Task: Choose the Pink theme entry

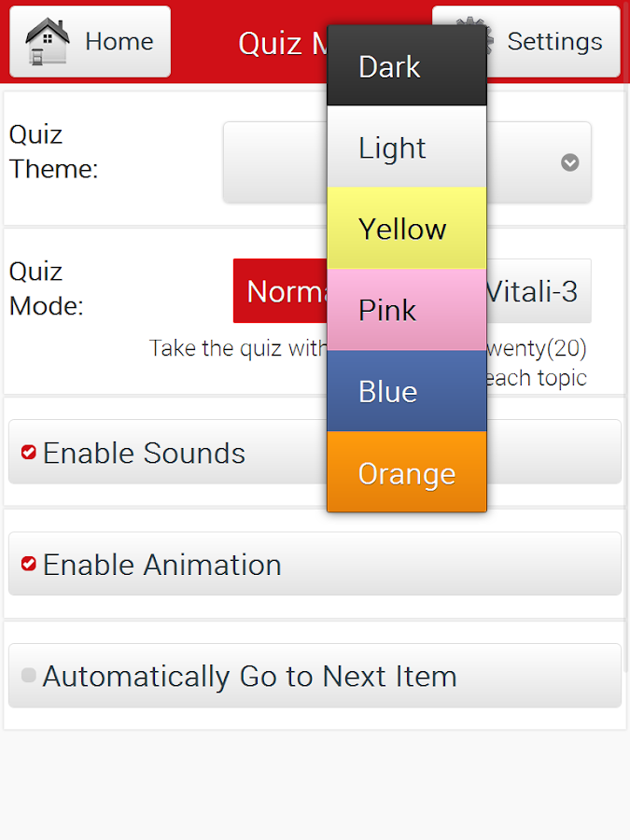Action: [406, 310]
